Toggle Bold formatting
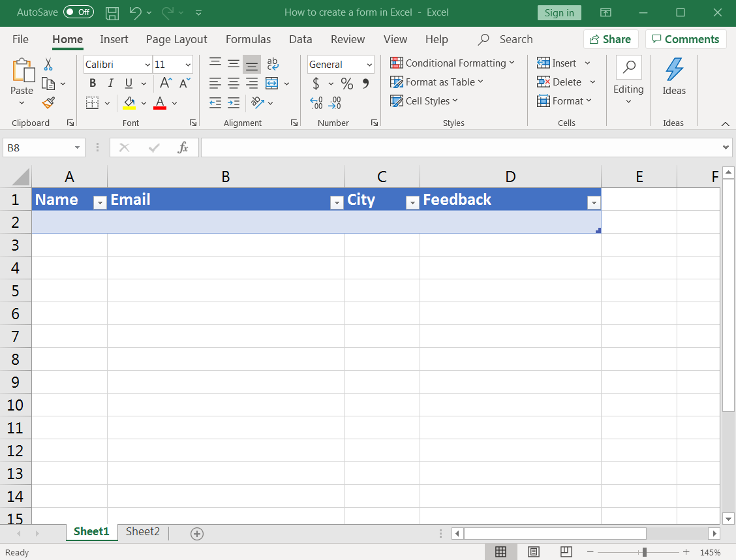736x560 pixels. pos(93,83)
